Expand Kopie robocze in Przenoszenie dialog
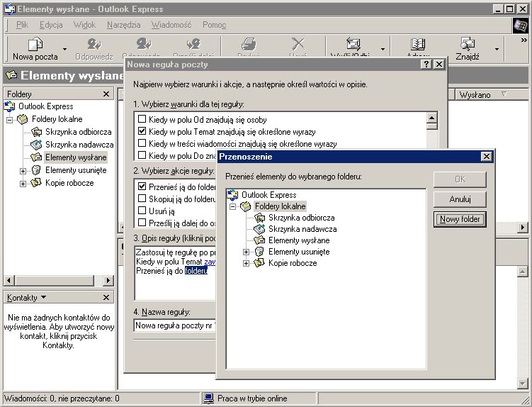 [247, 263]
